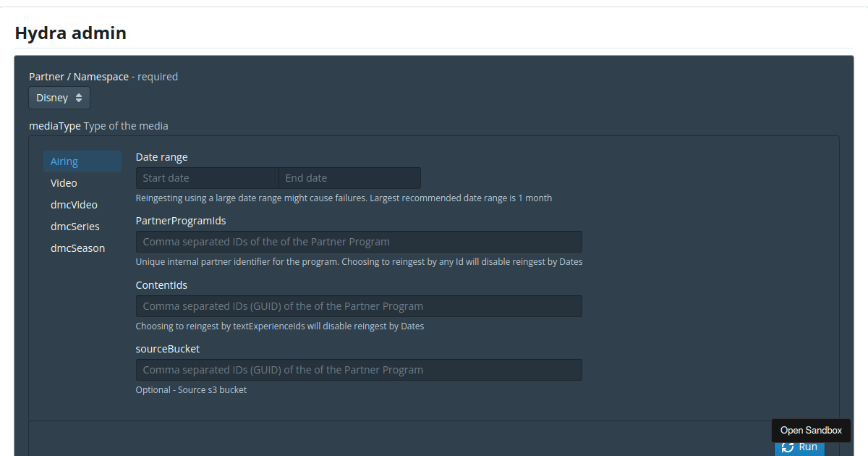868x456 pixels.
Task: Click the up-down arrows beside Disney
Action: coord(78,97)
